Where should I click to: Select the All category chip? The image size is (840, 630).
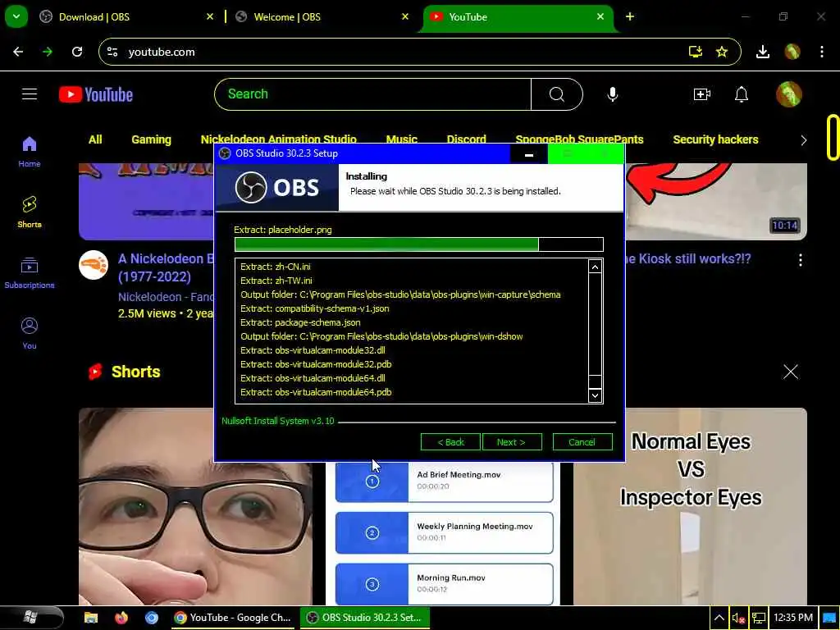point(95,139)
